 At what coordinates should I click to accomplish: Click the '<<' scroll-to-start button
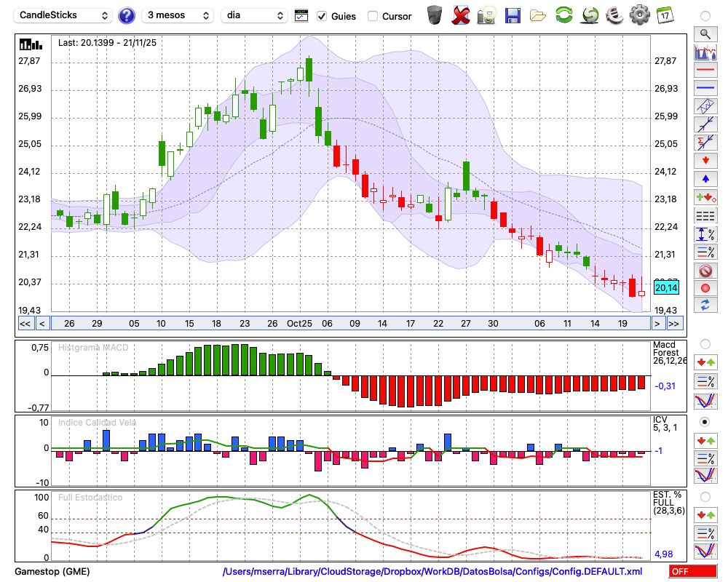[x=25, y=324]
